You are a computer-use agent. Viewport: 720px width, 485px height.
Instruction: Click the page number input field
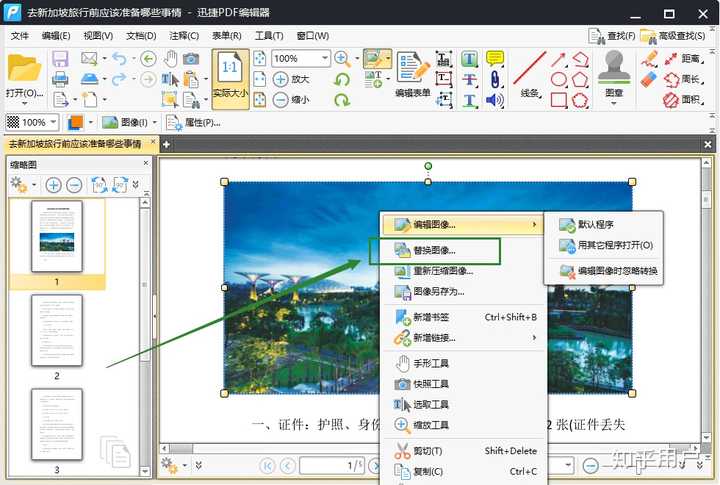coord(332,466)
